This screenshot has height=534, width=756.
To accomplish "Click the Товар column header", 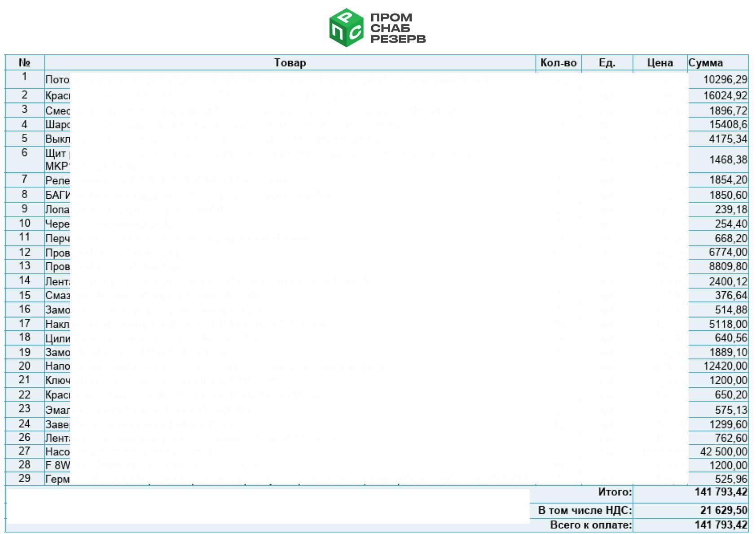I will click(x=290, y=63).
